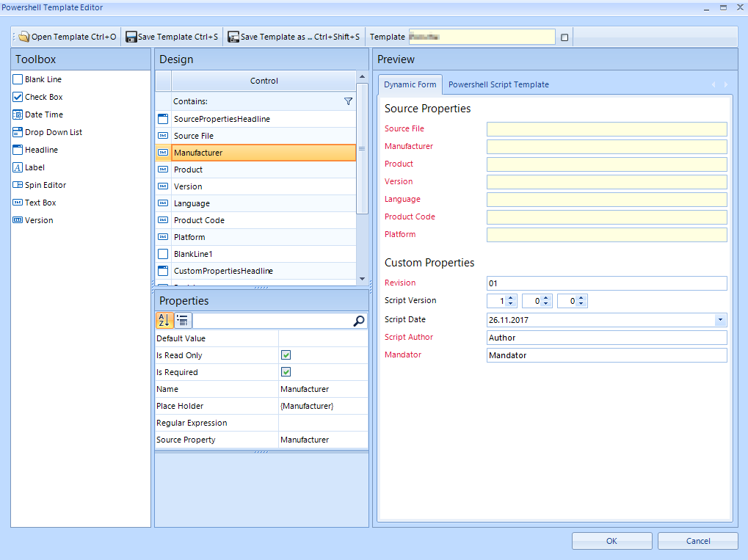
Task: Select the Spin Editor toolbox item
Action: point(40,185)
